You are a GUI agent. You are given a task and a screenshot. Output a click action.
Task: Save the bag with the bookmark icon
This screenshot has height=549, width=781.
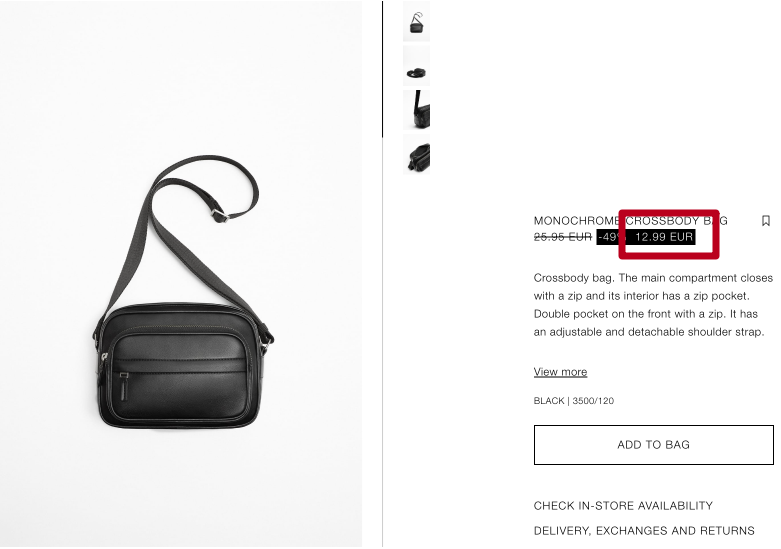pyautogui.click(x=766, y=221)
